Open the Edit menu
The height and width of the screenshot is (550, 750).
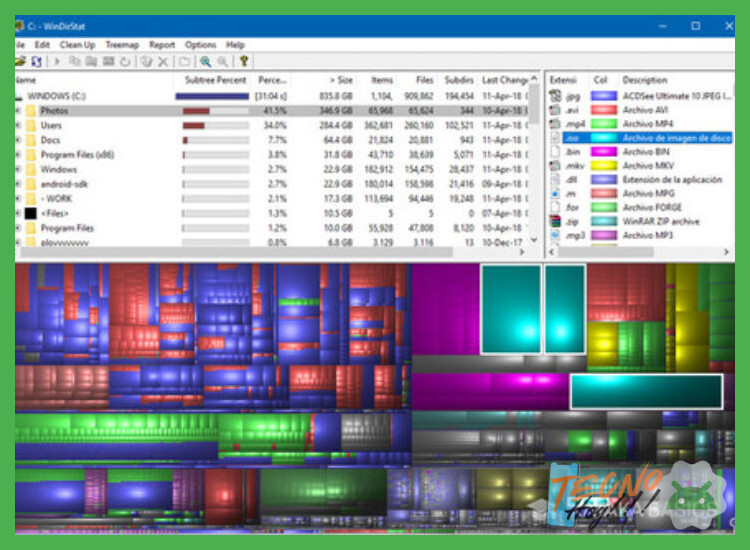tap(42, 45)
